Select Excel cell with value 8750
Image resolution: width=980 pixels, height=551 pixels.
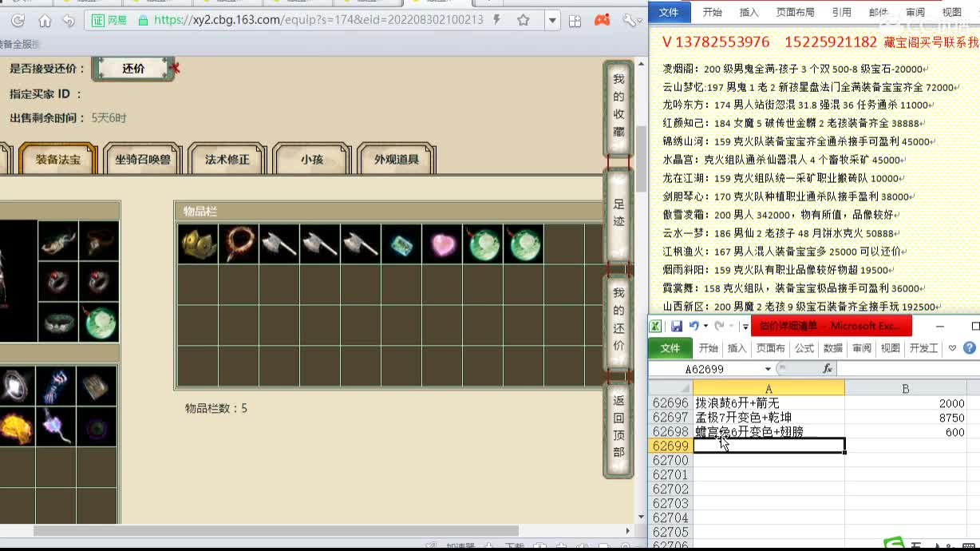tap(906, 418)
